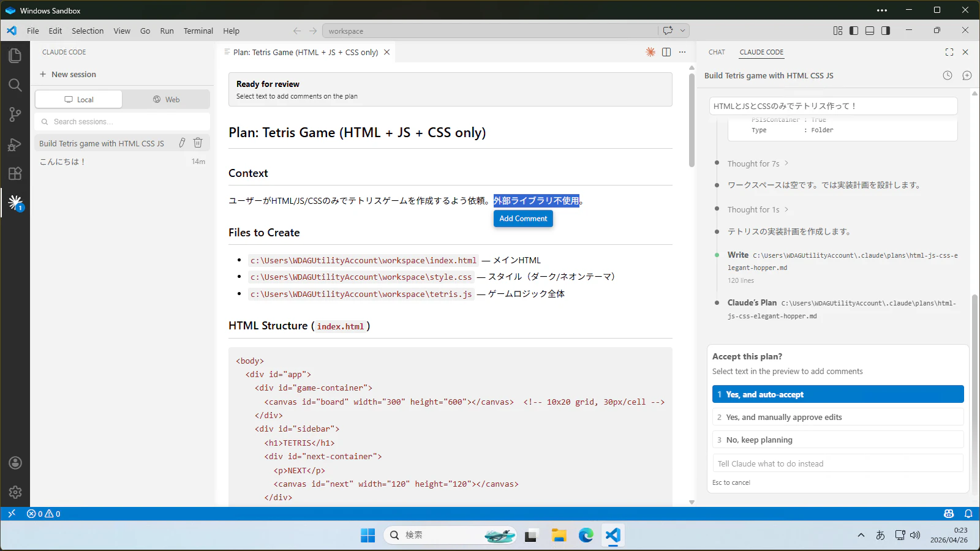980x551 pixels.
Task: Open the File menu
Action: coord(33,31)
